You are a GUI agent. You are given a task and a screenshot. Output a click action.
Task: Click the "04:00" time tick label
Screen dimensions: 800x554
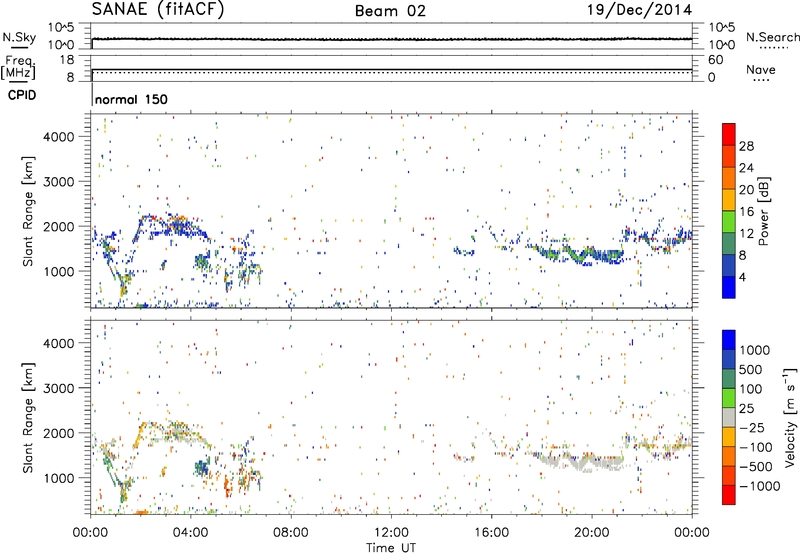(190, 533)
